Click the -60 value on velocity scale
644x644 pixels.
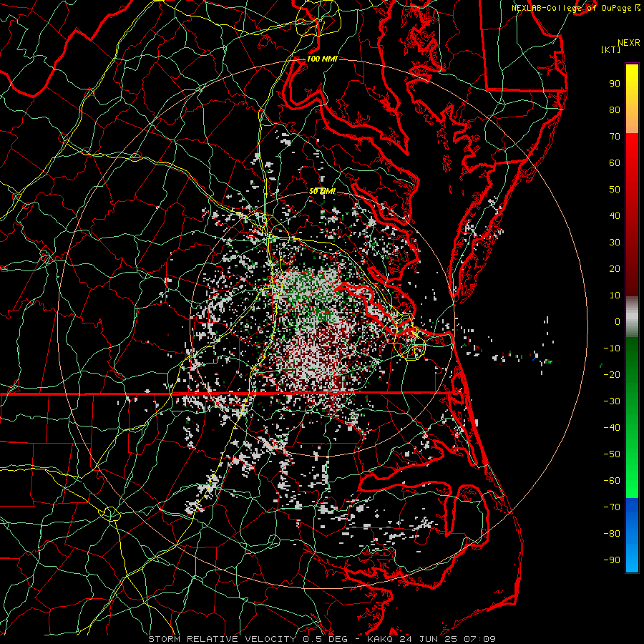(x=612, y=481)
